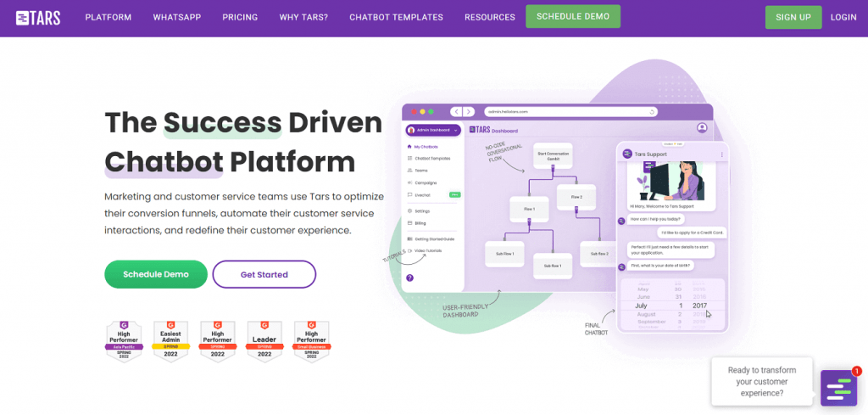
Task: Click the profile avatar icon in dashboard mockup
Action: 702,128
